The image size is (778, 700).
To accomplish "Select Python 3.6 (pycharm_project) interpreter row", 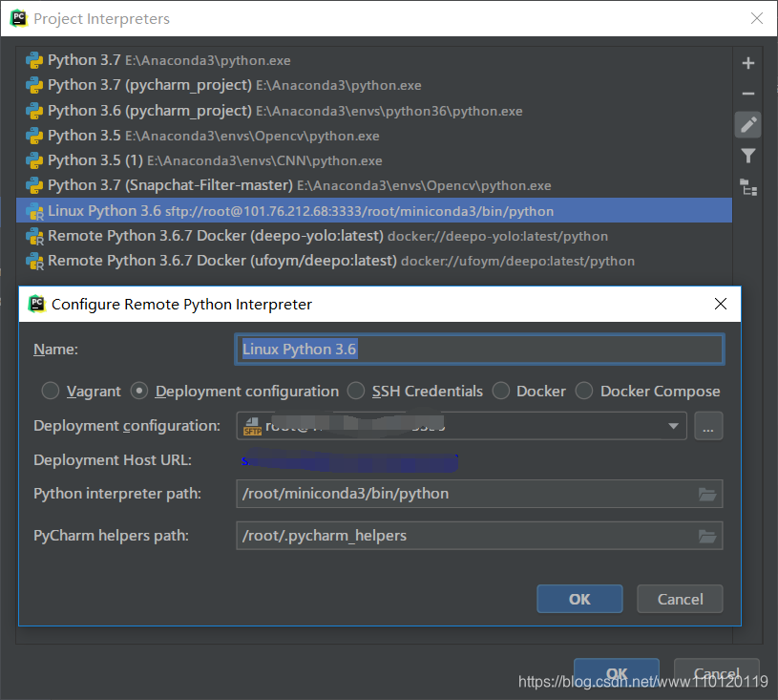I will tap(374, 111).
